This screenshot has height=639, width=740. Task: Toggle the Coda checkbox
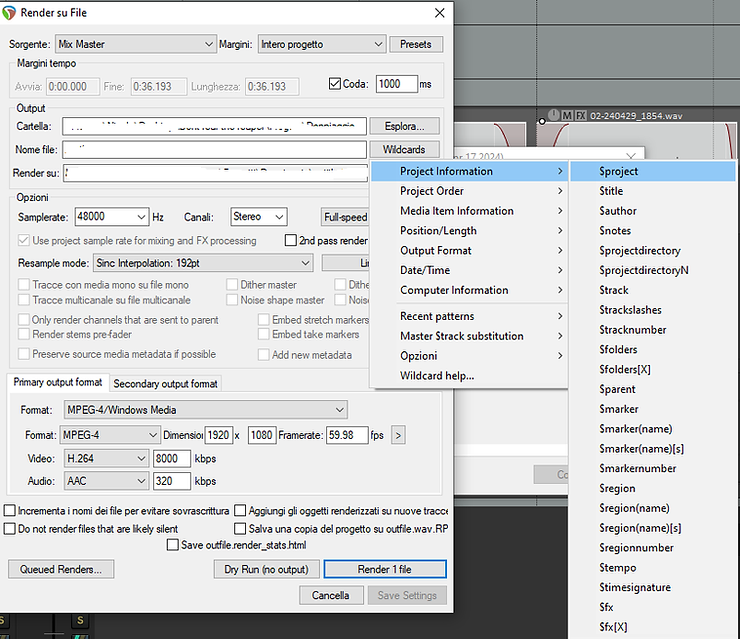tap(335, 84)
